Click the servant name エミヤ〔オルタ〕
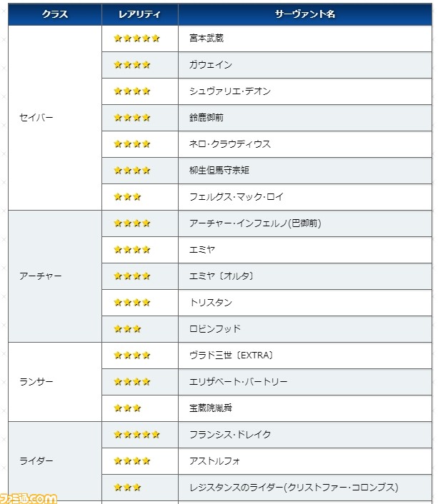 pyautogui.click(x=222, y=276)
